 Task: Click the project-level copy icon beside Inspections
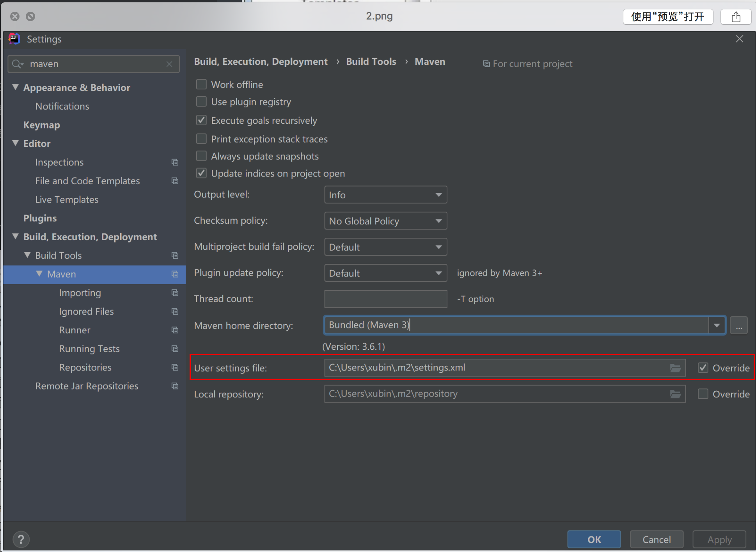(175, 162)
